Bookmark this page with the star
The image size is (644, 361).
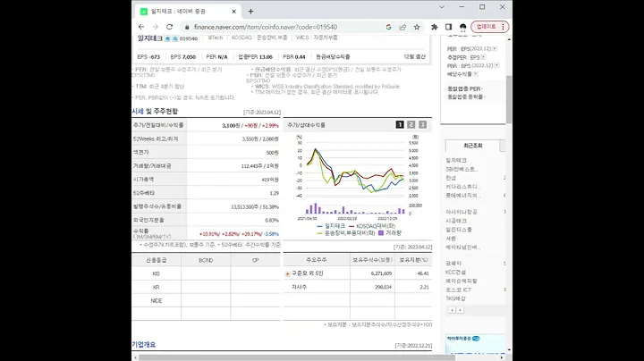pyautogui.click(x=417, y=27)
